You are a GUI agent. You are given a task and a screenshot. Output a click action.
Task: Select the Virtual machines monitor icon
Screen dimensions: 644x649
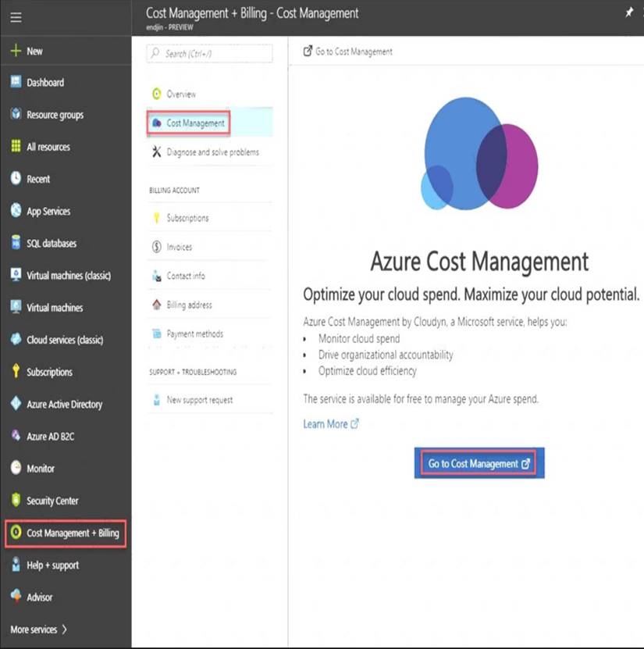[x=16, y=307]
